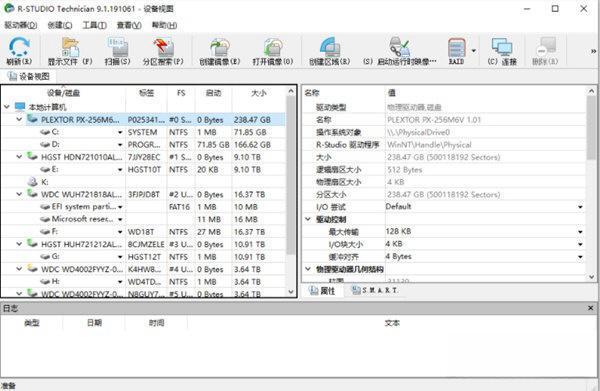Click the log 文本 column header

point(392,323)
